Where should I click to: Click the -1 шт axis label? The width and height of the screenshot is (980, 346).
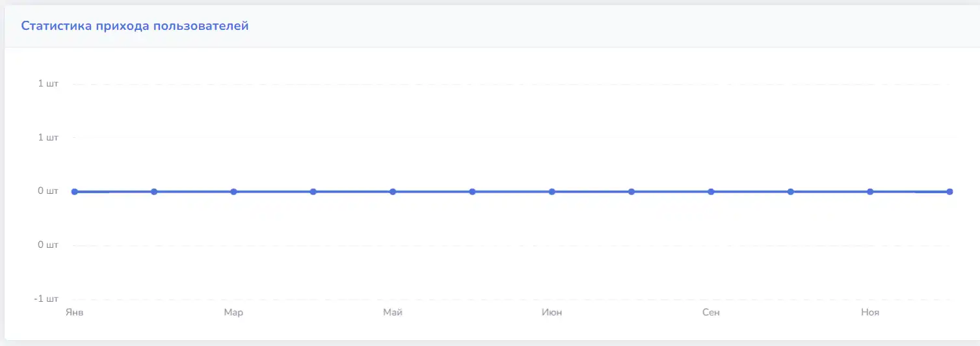click(x=46, y=299)
